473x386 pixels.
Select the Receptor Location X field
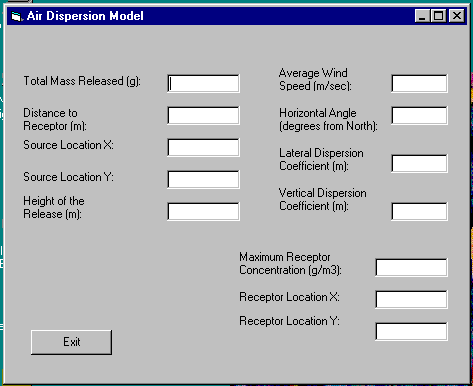pyautogui.click(x=411, y=299)
